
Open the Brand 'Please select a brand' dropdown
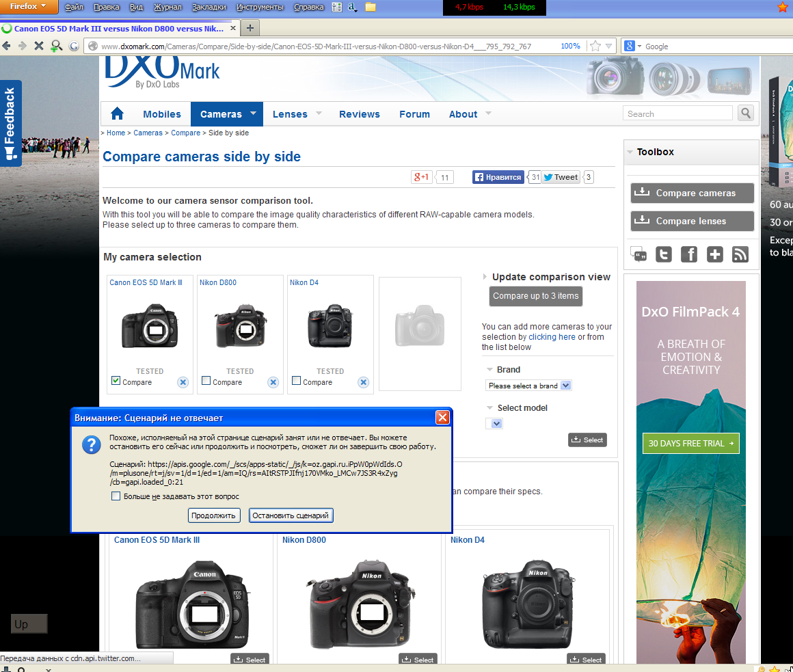(x=528, y=386)
